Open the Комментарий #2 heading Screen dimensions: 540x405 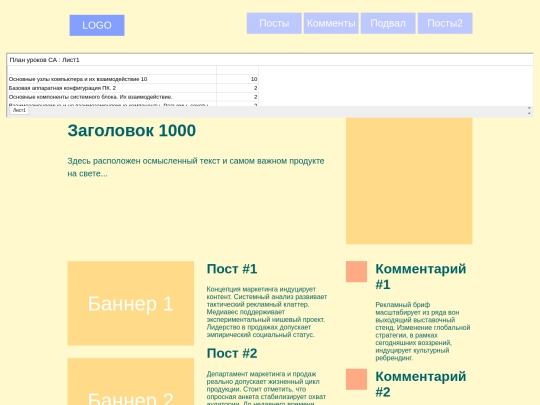(x=421, y=384)
